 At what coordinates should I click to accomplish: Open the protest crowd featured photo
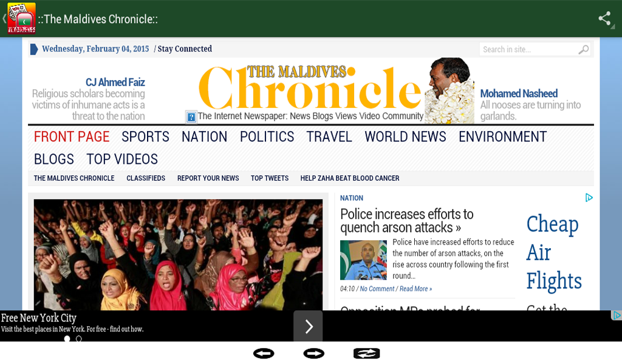(x=178, y=255)
